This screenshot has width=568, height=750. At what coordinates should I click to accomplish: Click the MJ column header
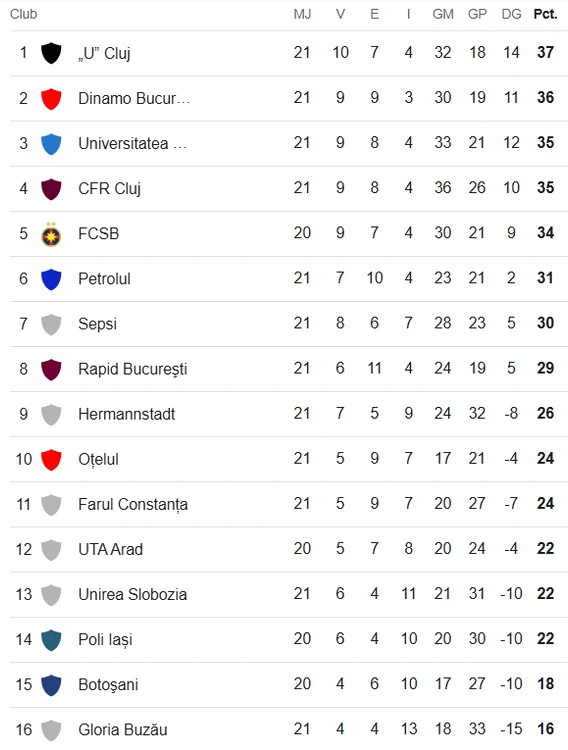coord(302,14)
